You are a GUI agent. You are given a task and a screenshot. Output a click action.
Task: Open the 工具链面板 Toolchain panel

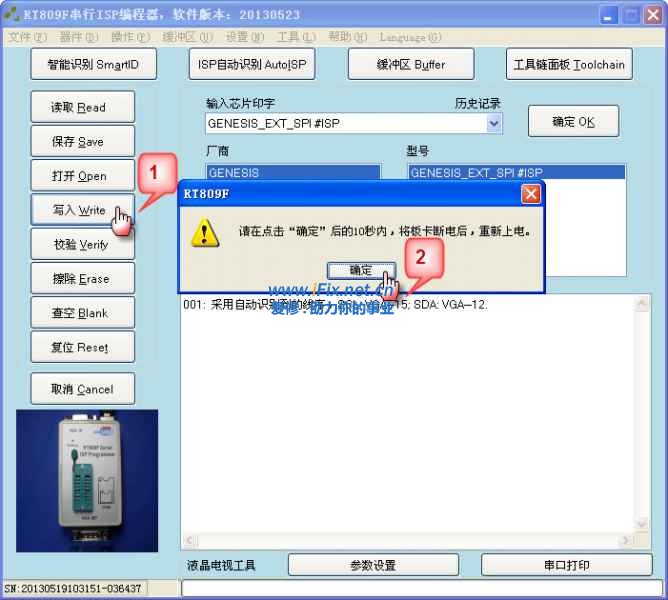pos(569,64)
